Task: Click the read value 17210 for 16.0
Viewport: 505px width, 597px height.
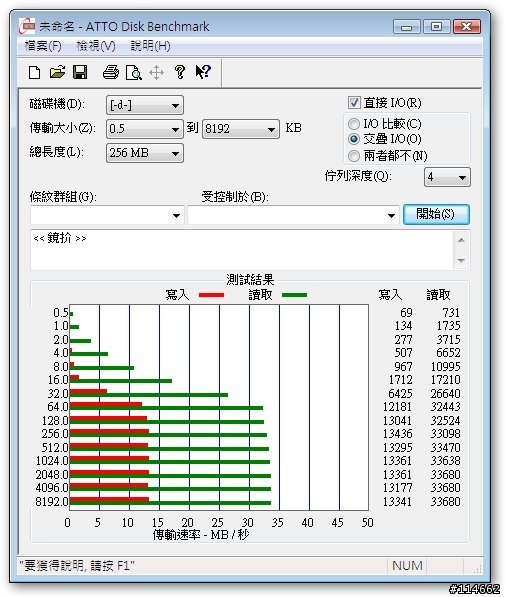Action: pyautogui.click(x=445, y=380)
